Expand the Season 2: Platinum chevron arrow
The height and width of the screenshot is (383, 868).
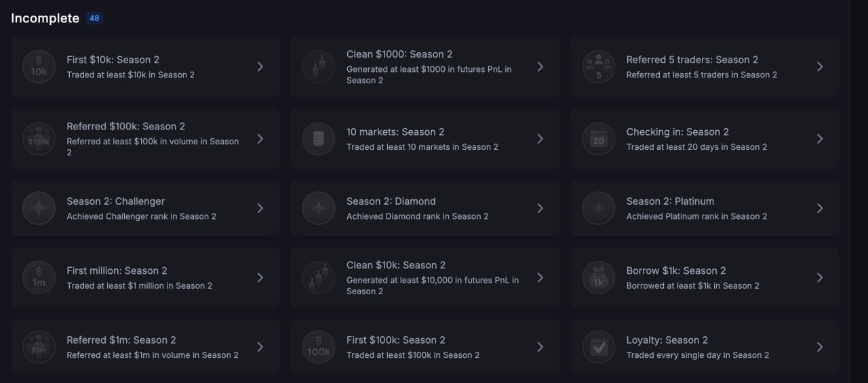[820, 208]
